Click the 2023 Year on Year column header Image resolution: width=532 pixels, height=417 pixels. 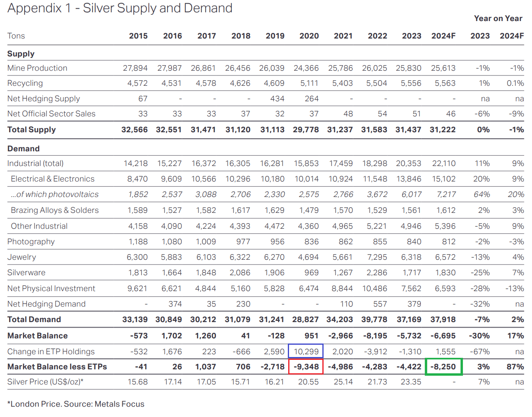click(x=480, y=36)
